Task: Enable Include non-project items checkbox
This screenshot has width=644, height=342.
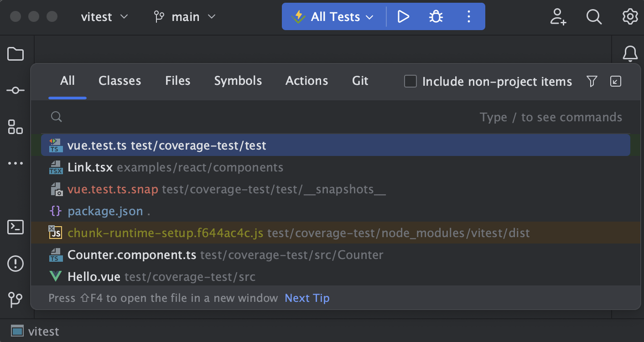Action: click(x=410, y=82)
